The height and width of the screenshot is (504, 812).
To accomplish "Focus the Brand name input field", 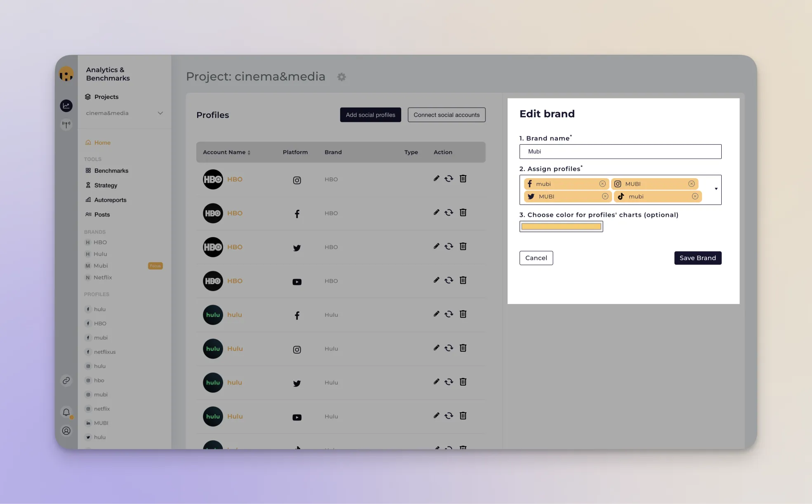I will [620, 152].
